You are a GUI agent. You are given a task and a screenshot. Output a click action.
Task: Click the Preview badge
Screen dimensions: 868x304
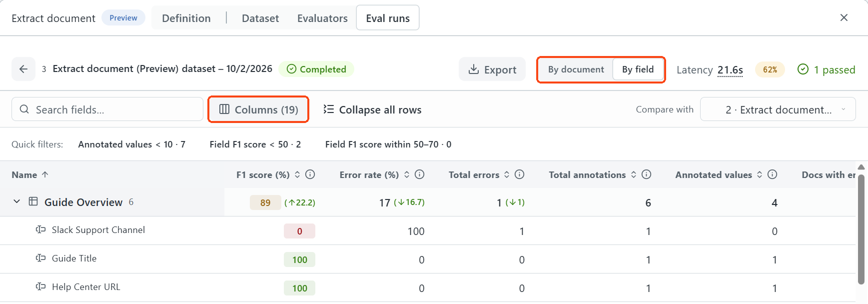pyautogui.click(x=123, y=18)
